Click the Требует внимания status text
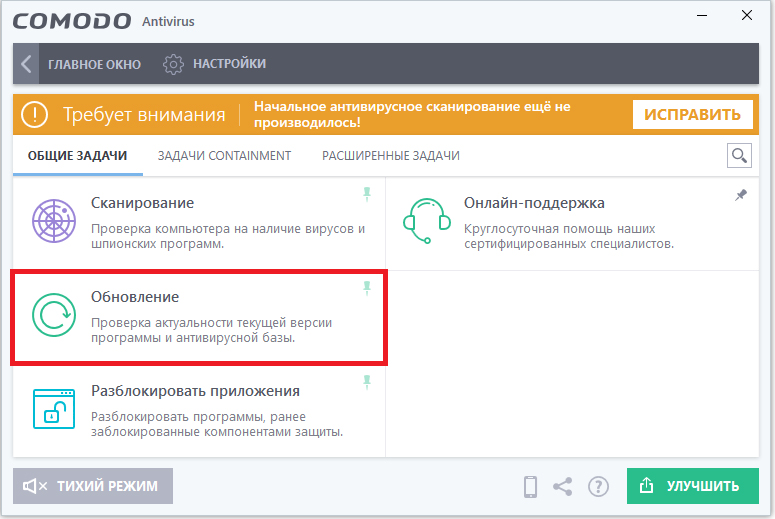The width and height of the screenshot is (775, 519). pos(144,115)
